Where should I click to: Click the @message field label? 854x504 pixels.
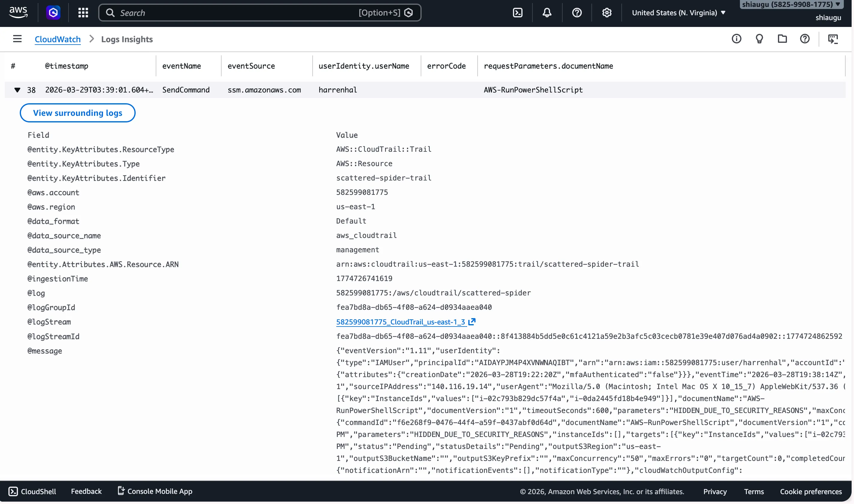45,351
